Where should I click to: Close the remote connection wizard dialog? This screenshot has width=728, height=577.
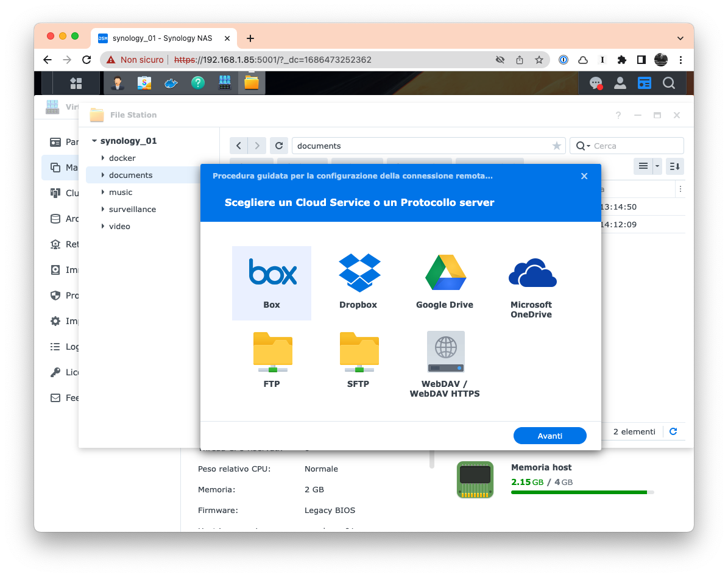(584, 176)
